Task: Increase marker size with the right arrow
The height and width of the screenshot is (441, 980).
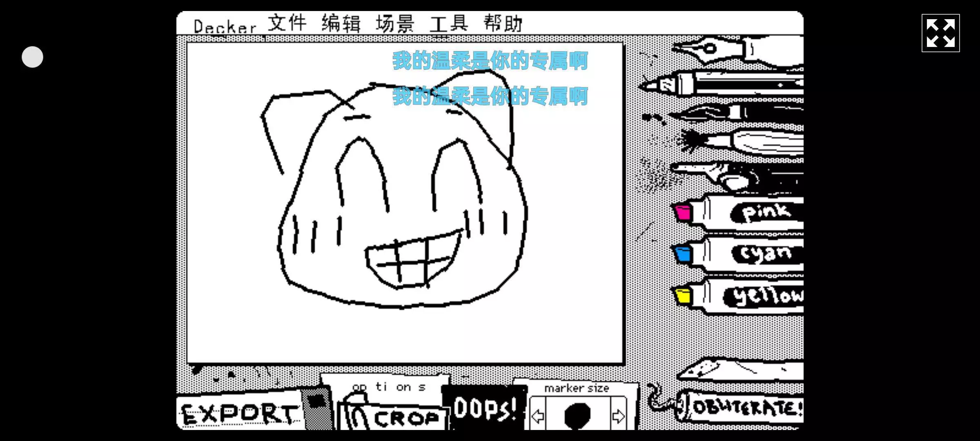Action: 618,416
